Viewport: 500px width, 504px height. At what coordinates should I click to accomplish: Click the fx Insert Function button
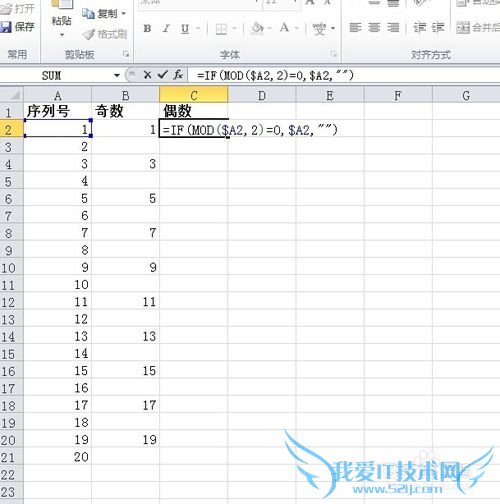click(178, 75)
